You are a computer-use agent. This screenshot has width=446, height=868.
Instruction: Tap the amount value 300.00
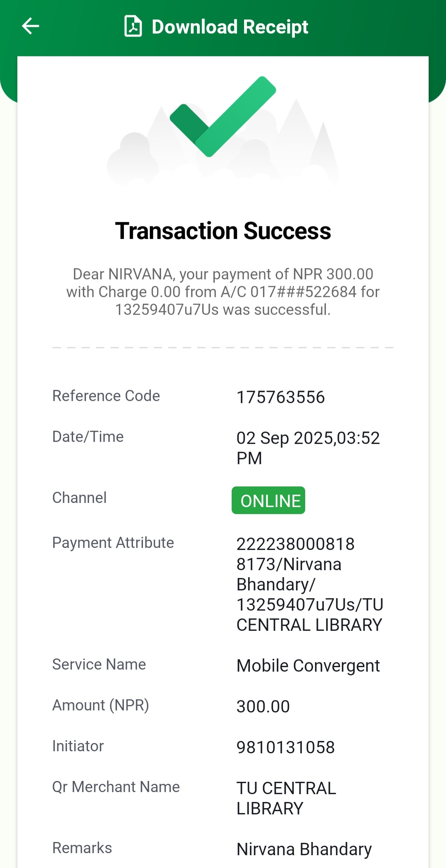coord(263,706)
